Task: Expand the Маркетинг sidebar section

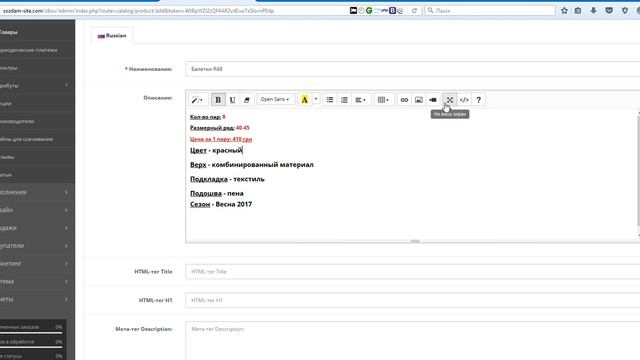Action: [37, 264]
